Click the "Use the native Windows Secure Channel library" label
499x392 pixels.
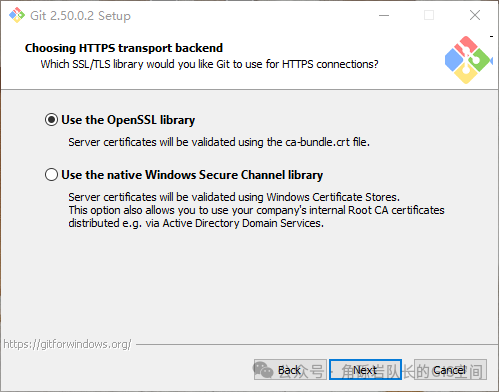coord(192,175)
